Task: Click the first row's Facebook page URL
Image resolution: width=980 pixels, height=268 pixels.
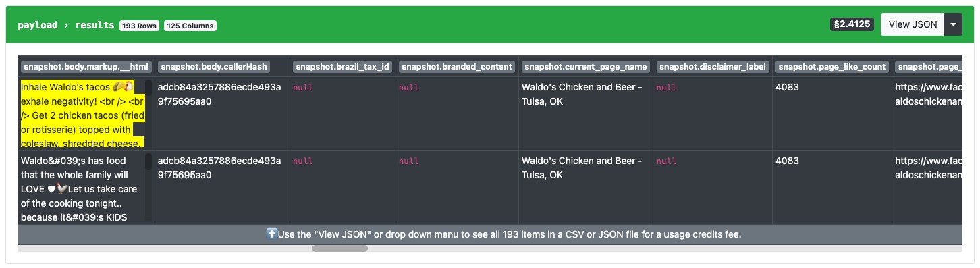Action: (x=928, y=94)
